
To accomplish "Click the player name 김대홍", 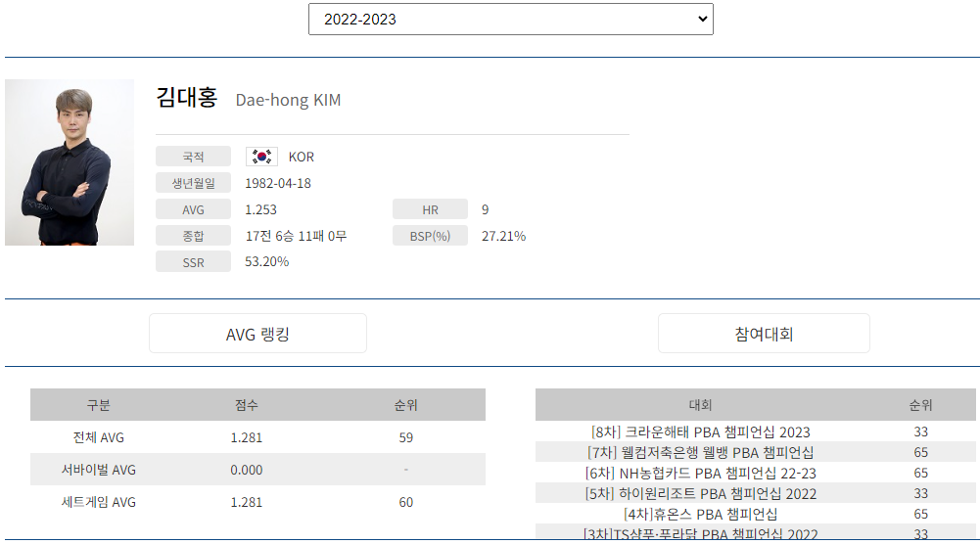I will tap(186, 98).
